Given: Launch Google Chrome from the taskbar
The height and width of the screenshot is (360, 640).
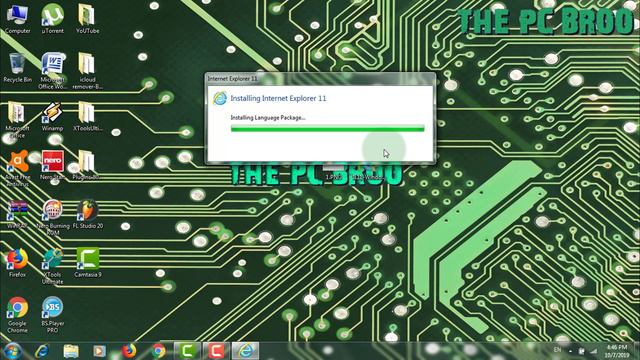Looking at the screenshot, I should click(x=158, y=351).
